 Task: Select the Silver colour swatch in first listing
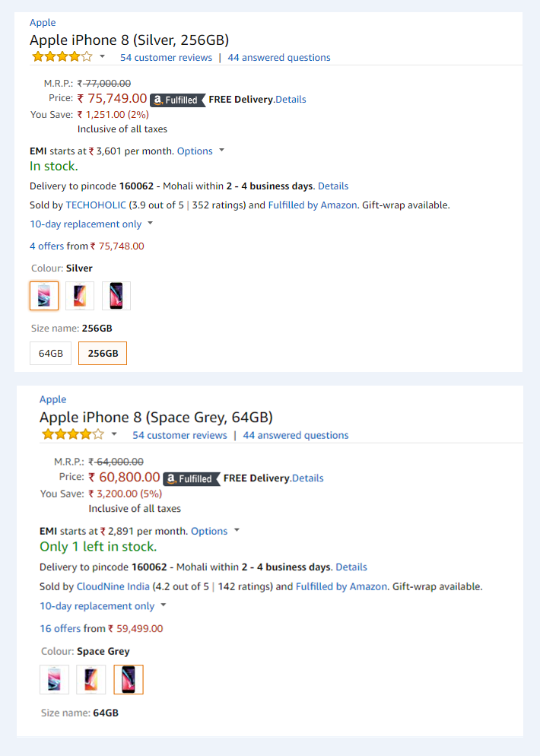(x=44, y=296)
